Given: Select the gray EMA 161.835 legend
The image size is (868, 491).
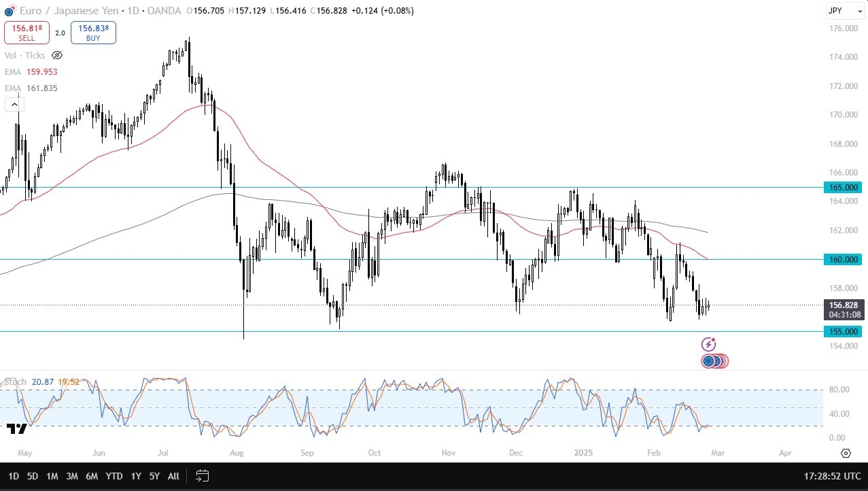Looking at the screenshot, I should click(31, 88).
